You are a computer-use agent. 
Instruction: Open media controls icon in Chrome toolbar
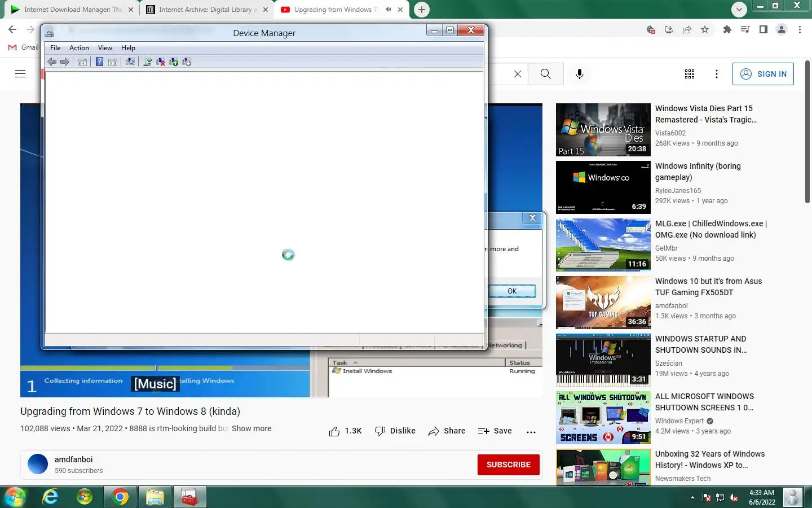[745, 29]
